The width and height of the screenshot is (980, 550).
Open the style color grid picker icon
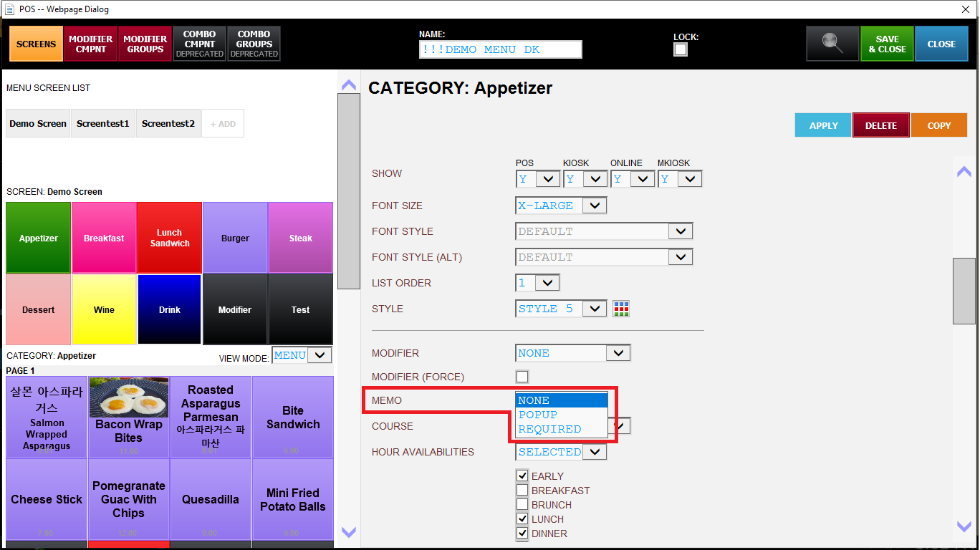pos(621,309)
